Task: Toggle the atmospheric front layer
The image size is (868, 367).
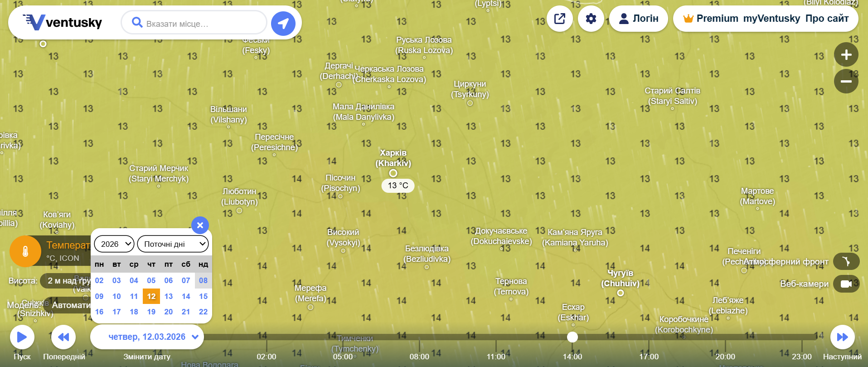Action: click(846, 261)
